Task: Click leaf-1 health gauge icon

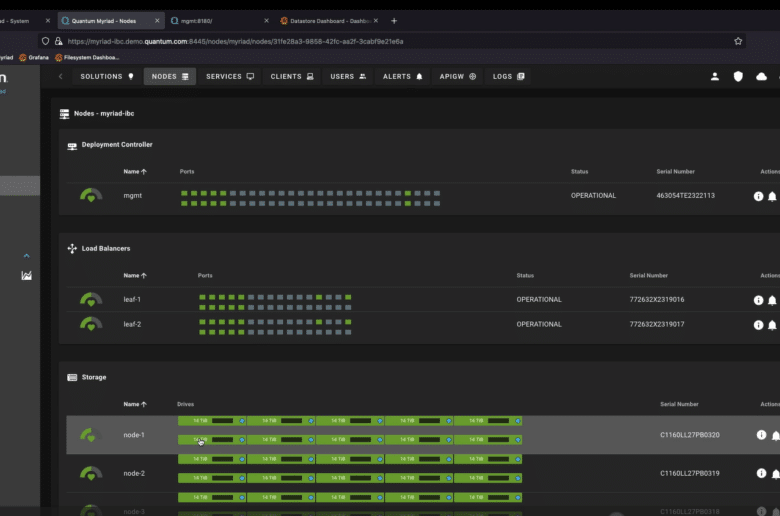Action: pyautogui.click(x=91, y=299)
